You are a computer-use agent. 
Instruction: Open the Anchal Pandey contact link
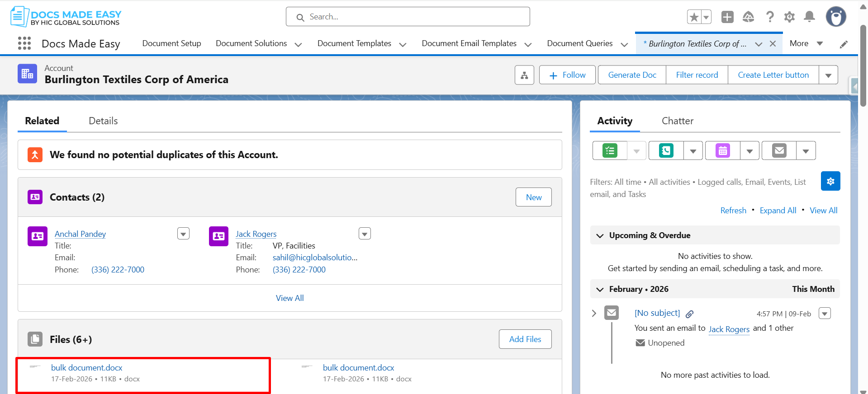tap(80, 234)
